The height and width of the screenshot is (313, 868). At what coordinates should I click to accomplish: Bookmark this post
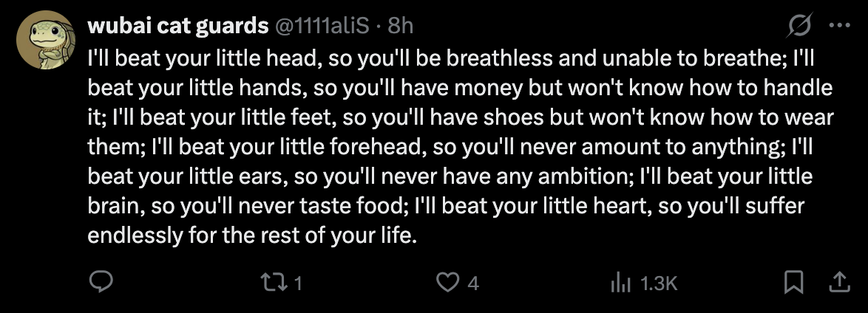(x=793, y=281)
